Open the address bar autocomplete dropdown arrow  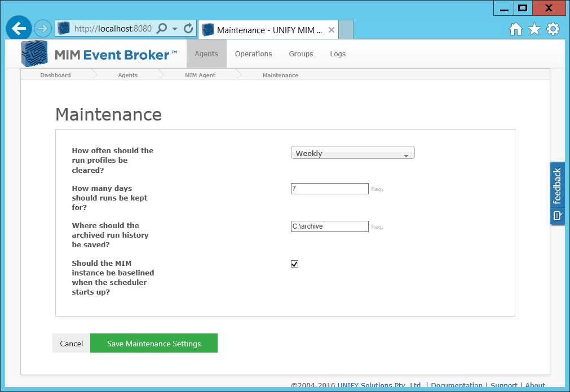(175, 29)
